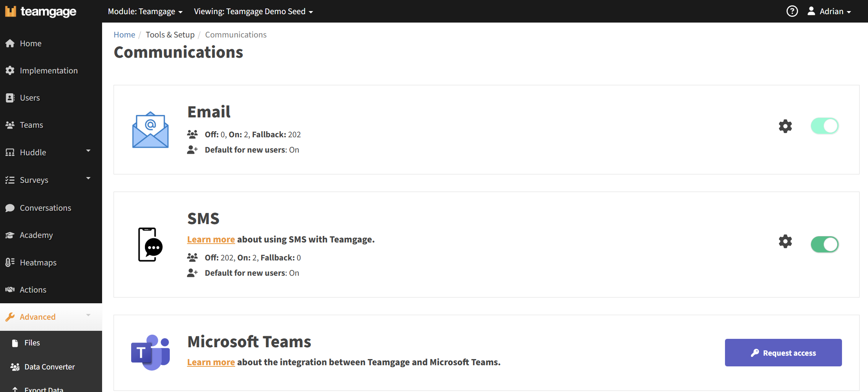Click the Advanced wrench icon
868x392 pixels.
pyautogui.click(x=10, y=317)
